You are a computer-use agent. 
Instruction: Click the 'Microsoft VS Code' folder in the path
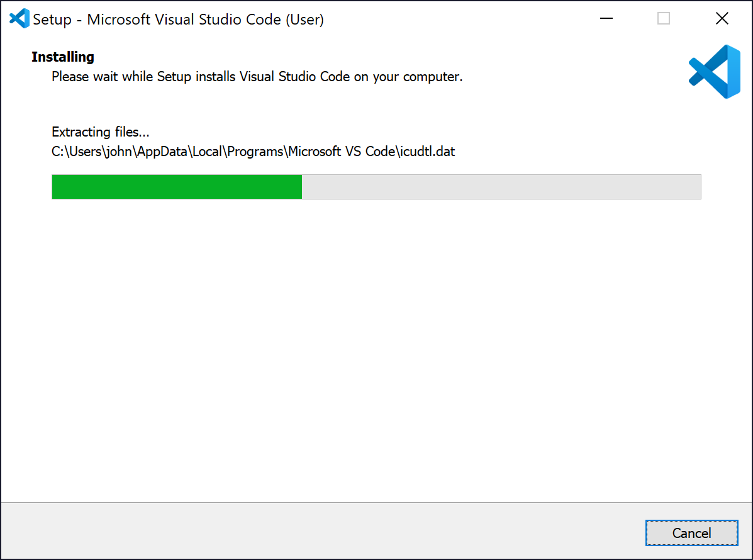pos(342,152)
